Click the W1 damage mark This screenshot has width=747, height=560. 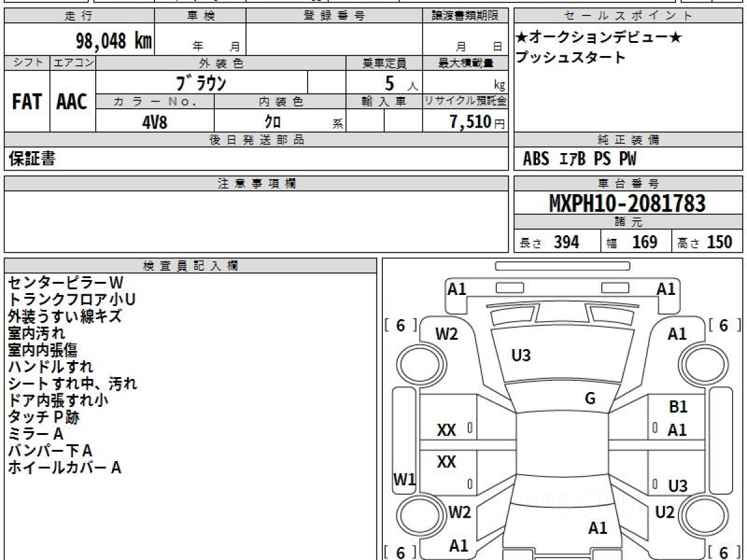pyautogui.click(x=404, y=479)
